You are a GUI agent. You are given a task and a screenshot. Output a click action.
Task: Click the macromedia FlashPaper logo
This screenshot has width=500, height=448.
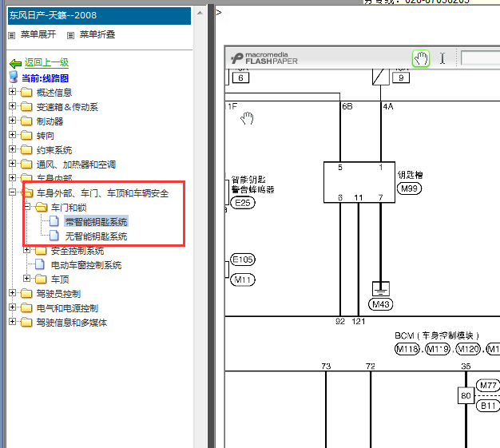pyautogui.click(x=264, y=58)
